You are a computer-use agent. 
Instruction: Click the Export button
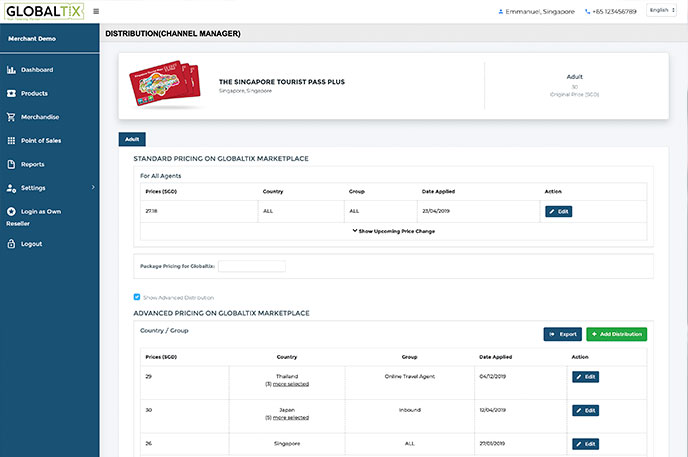563,334
